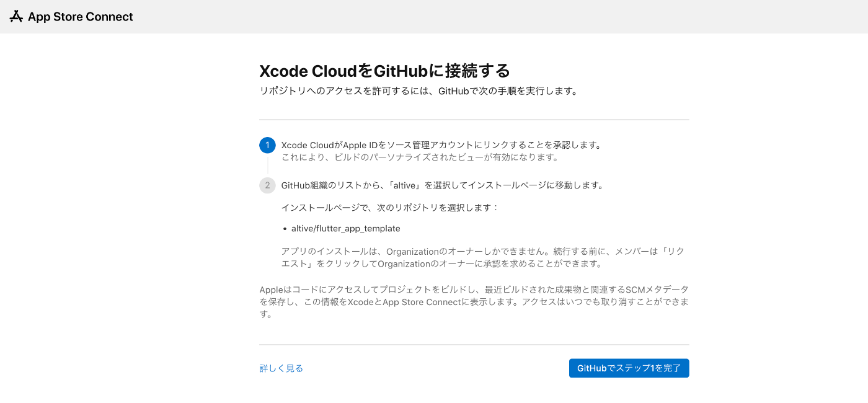Open the App Store Connect header title
This screenshot has height=403, width=868.
80,17
